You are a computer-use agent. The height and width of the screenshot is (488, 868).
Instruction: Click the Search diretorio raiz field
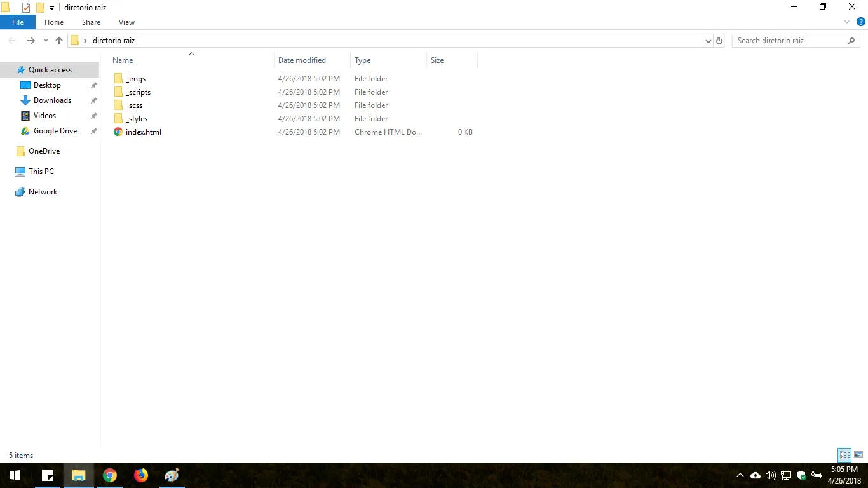point(790,41)
